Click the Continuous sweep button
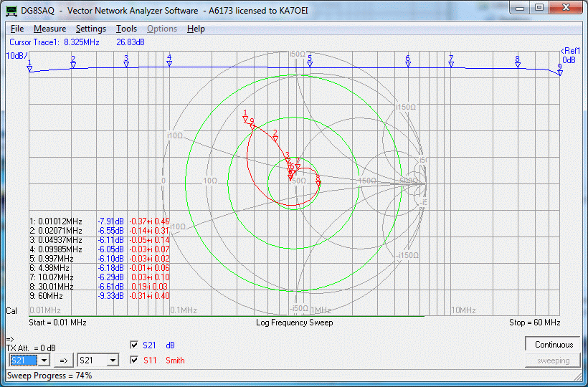588x387 pixels. tap(554, 345)
